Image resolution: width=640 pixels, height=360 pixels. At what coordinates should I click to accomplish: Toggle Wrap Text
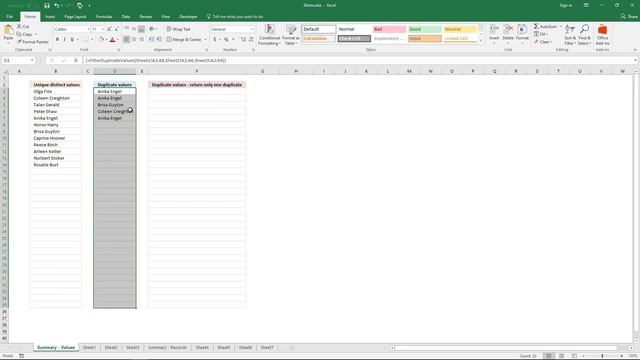(179, 29)
